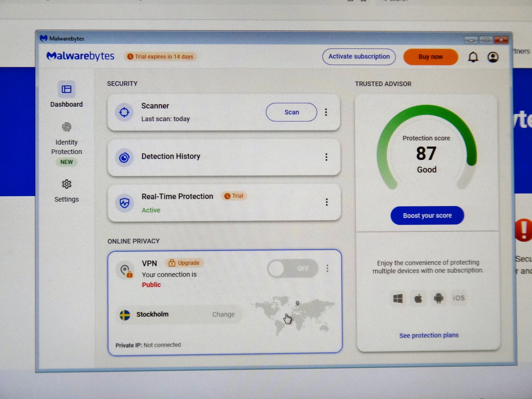Click the notifications bell icon
This screenshot has width=532, height=399.
(x=473, y=57)
